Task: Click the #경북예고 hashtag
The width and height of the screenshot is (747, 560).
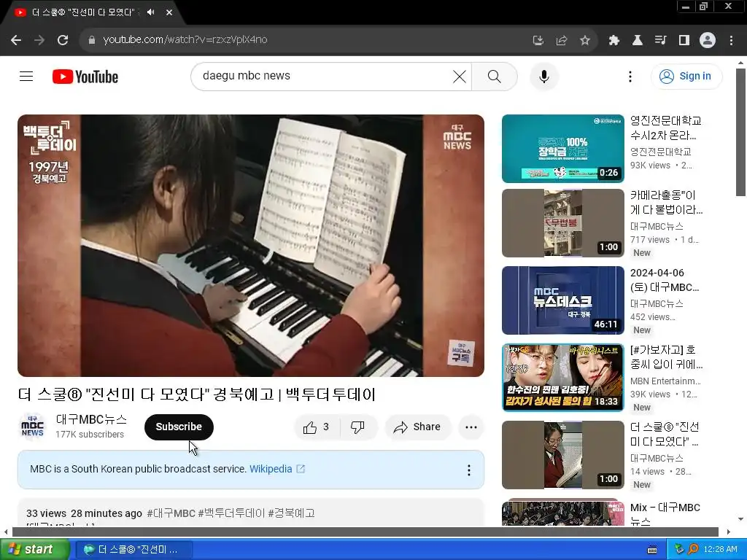Action: click(x=292, y=513)
